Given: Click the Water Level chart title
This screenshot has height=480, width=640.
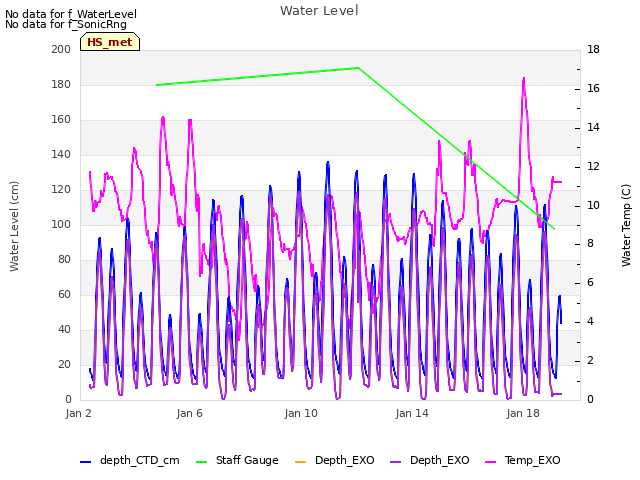Looking at the screenshot, I should click(319, 10).
